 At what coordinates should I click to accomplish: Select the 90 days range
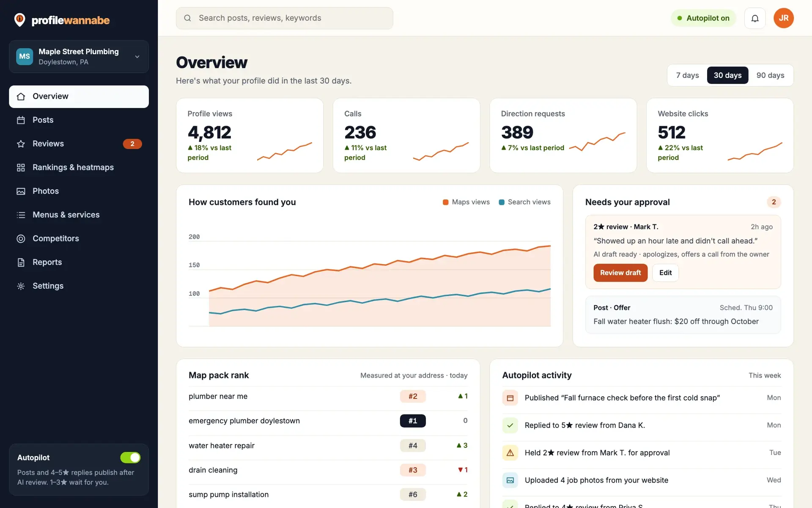770,75
